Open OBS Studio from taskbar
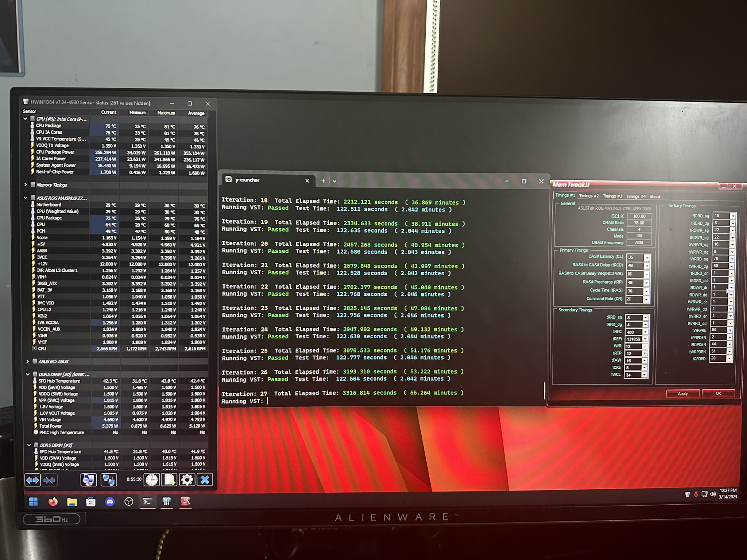747x560 pixels. click(x=129, y=502)
